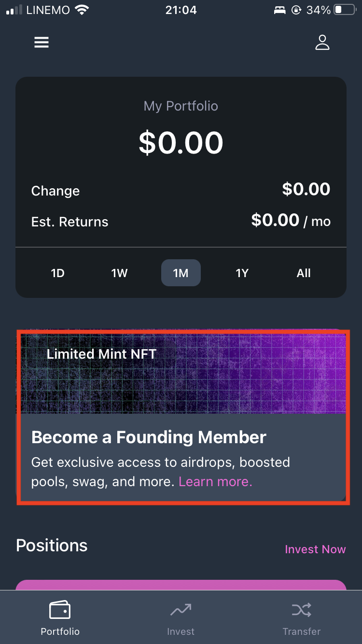Image resolution: width=362 pixels, height=644 pixels.
Task: Tap the Wi-Fi icon in status bar
Action: pos(83,10)
